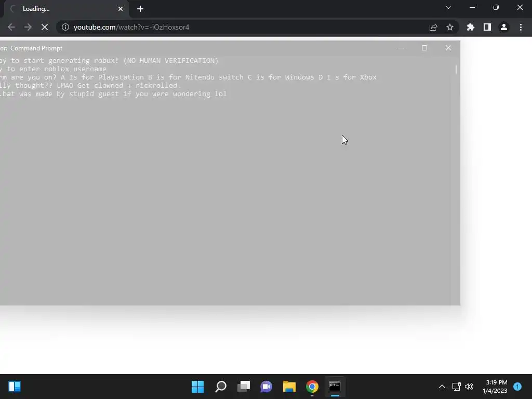
Task: Open the volume tray icon
Action: point(469,387)
